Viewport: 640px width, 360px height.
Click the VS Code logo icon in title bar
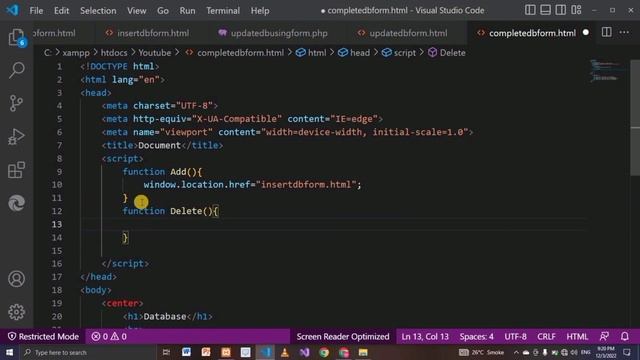(12, 10)
